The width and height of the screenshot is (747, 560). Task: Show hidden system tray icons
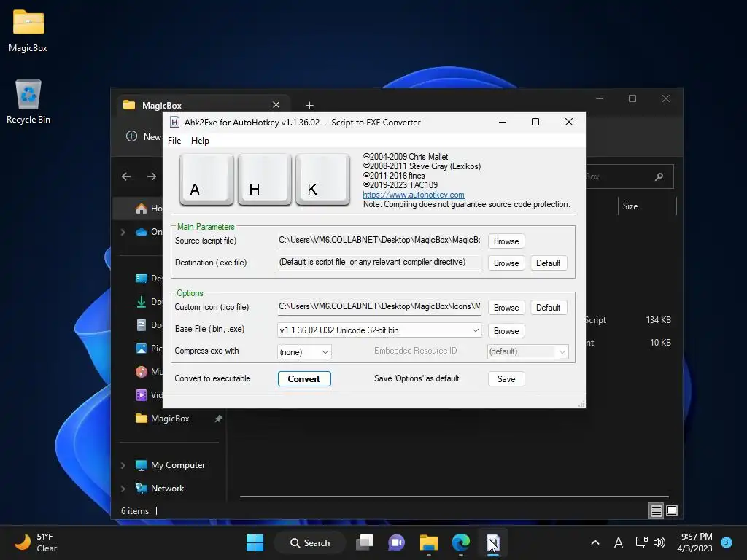tap(595, 542)
